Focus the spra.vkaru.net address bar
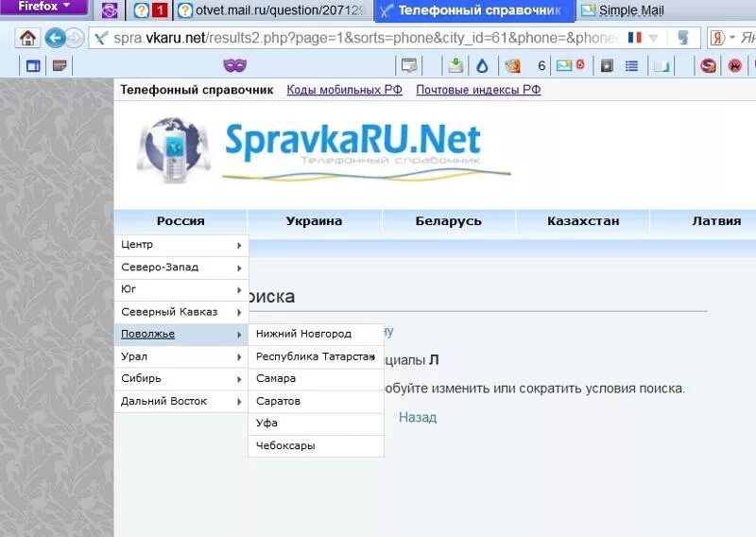The image size is (756, 537). click(x=365, y=38)
